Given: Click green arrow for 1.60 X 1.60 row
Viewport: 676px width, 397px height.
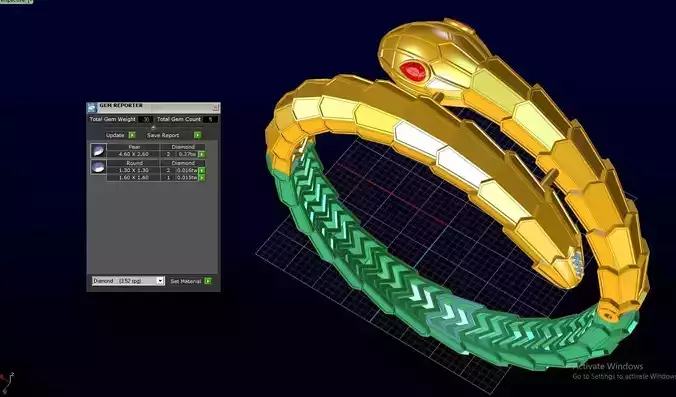Looking at the screenshot, I should pyautogui.click(x=201, y=178).
